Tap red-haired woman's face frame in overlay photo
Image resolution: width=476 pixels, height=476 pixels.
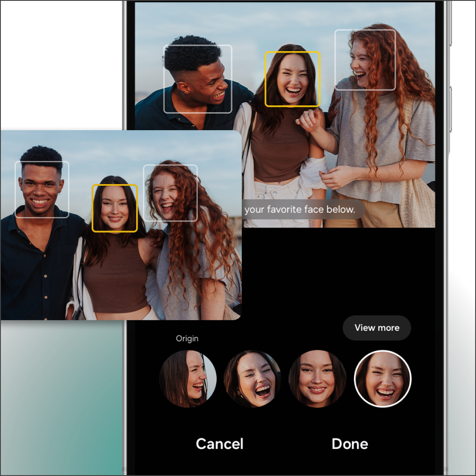click(170, 193)
